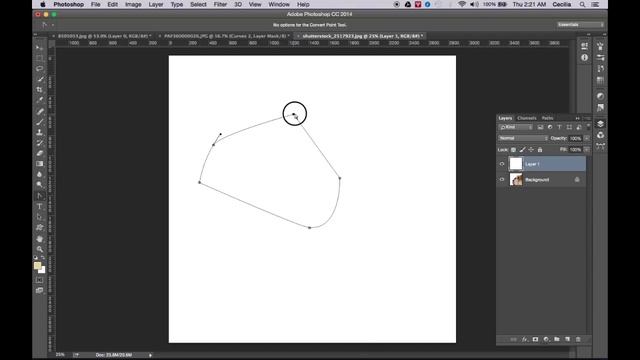The width and height of the screenshot is (640, 360).
Task: Open the Layer menu
Action: pyautogui.click(x=156, y=4)
